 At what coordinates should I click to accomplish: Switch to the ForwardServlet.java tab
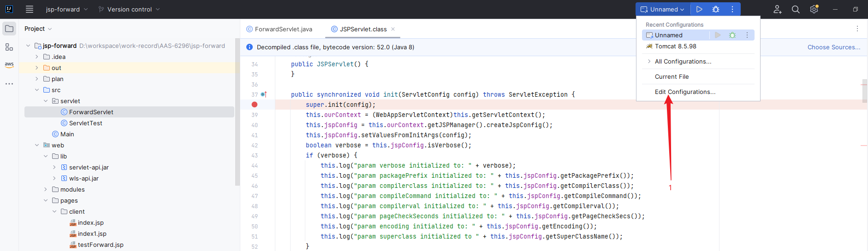(283, 29)
